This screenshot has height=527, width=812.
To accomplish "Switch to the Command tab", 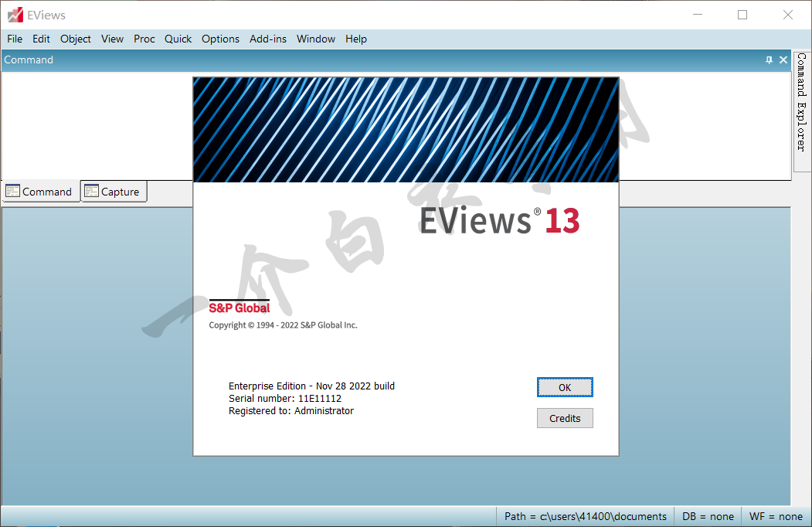I will [40, 192].
